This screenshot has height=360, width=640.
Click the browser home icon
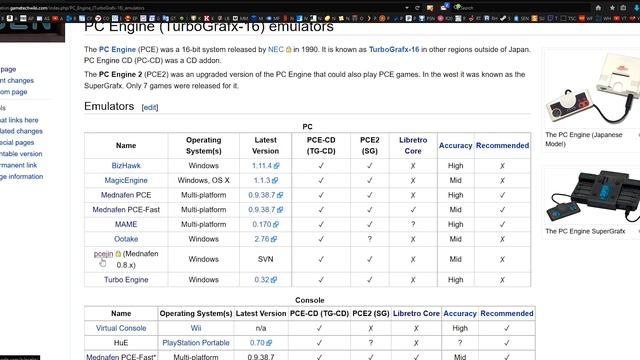(598, 8)
